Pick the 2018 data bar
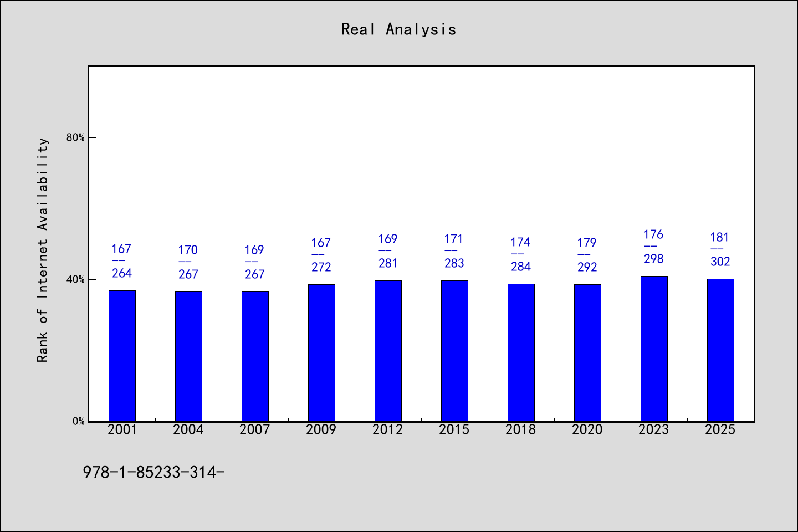Viewport: 798px width, 532px height. 521,352
